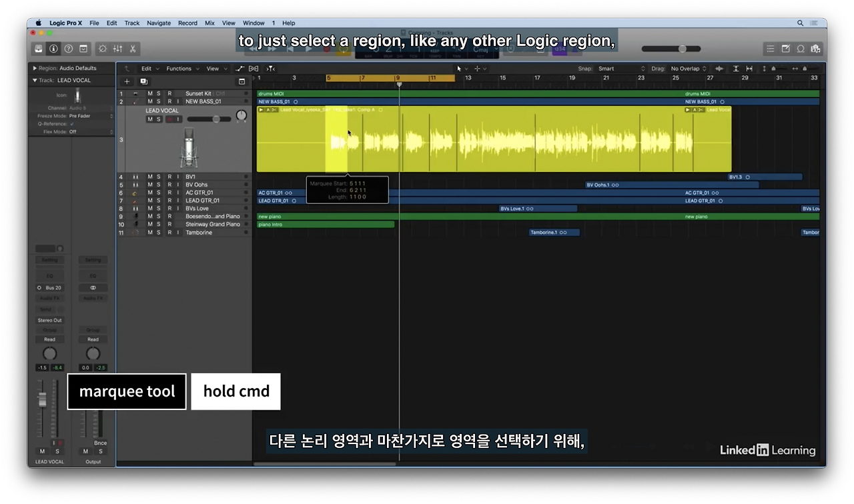Open the command-click marquee tool menu
Image resolution: width=854 pixels, height=504 pixels.
point(480,69)
